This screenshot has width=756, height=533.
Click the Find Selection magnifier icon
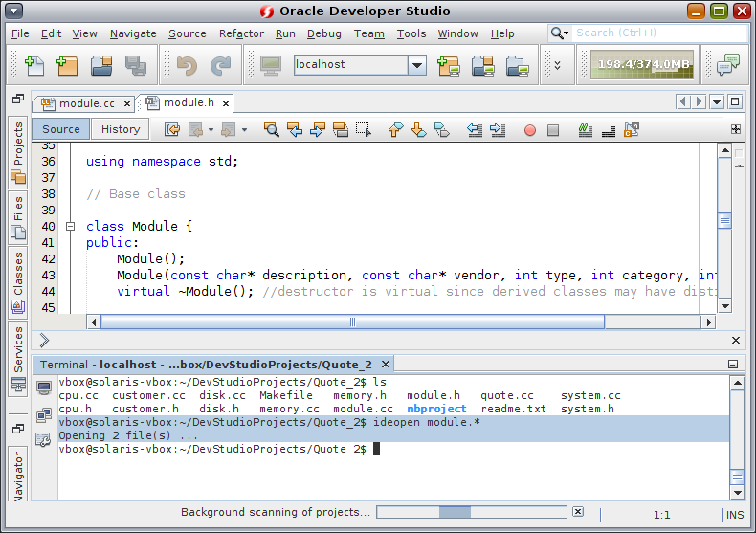(272, 129)
